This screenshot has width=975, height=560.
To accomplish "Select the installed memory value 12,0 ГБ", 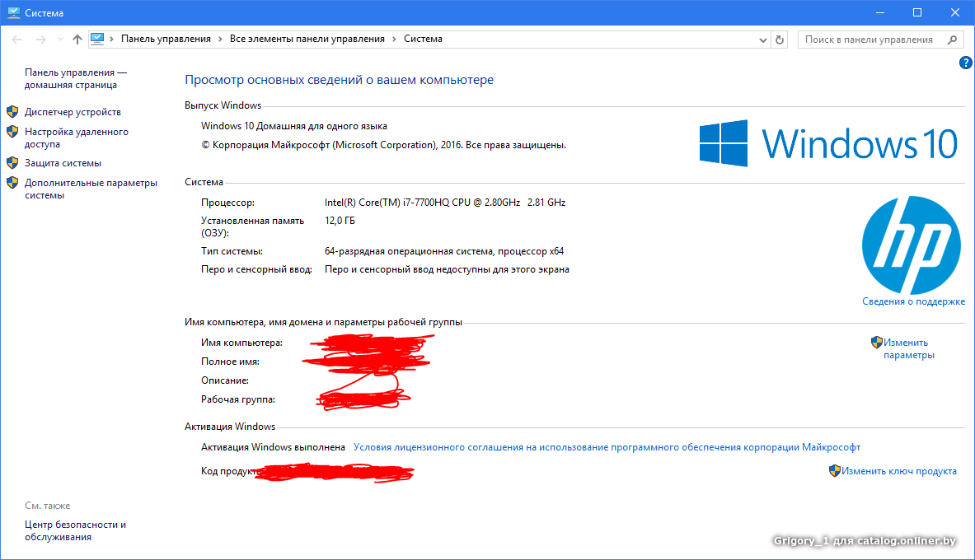I will coord(340,221).
